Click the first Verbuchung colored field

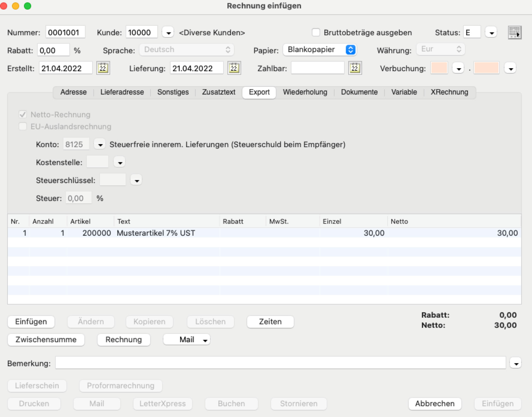[439, 68]
